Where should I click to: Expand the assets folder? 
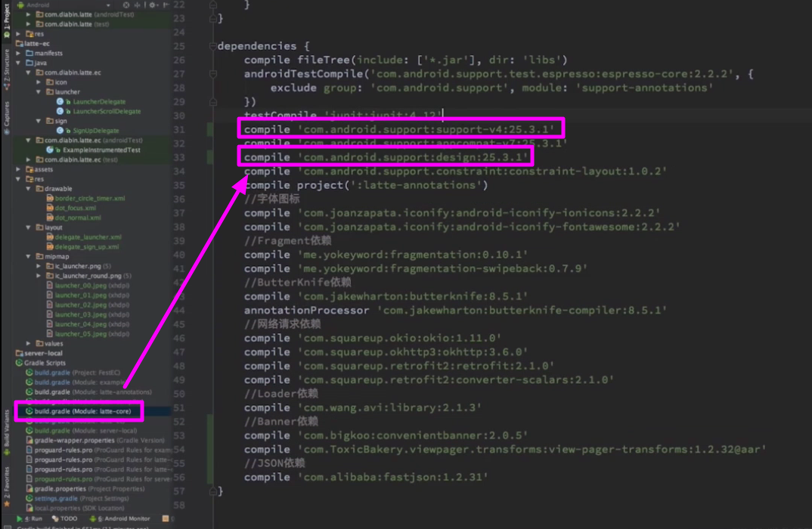19,169
